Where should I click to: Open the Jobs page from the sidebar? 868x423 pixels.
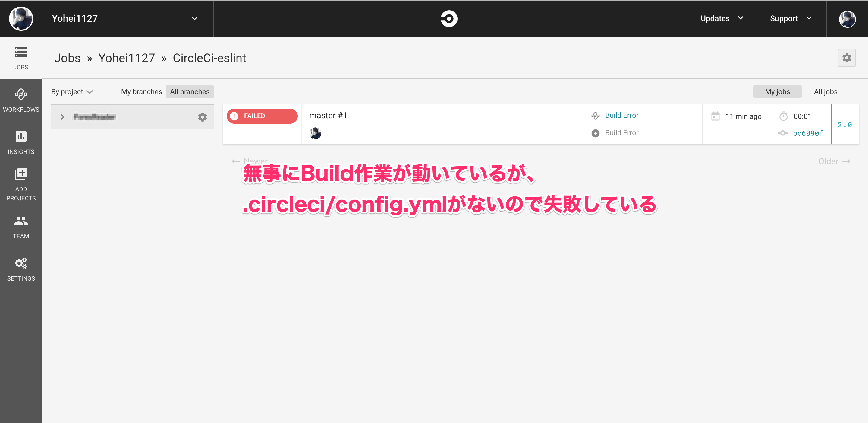coord(20,57)
